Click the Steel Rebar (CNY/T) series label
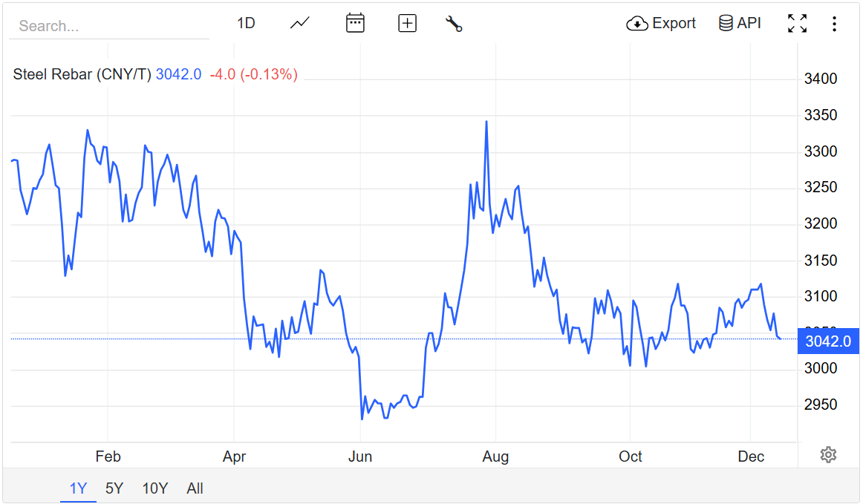This screenshot has width=863, height=504. coord(82,74)
